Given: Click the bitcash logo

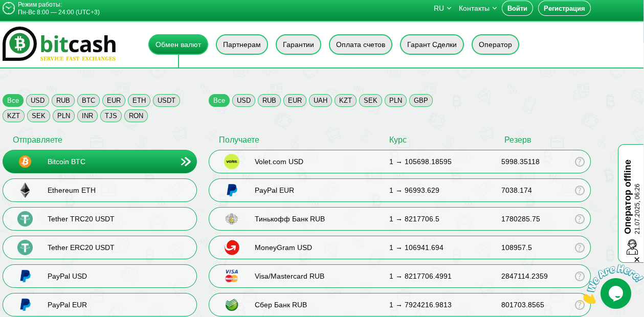Looking at the screenshot, I should (59, 44).
